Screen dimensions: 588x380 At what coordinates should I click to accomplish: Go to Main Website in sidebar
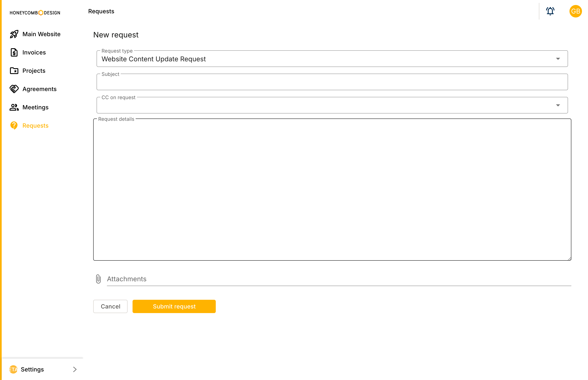(x=41, y=34)
